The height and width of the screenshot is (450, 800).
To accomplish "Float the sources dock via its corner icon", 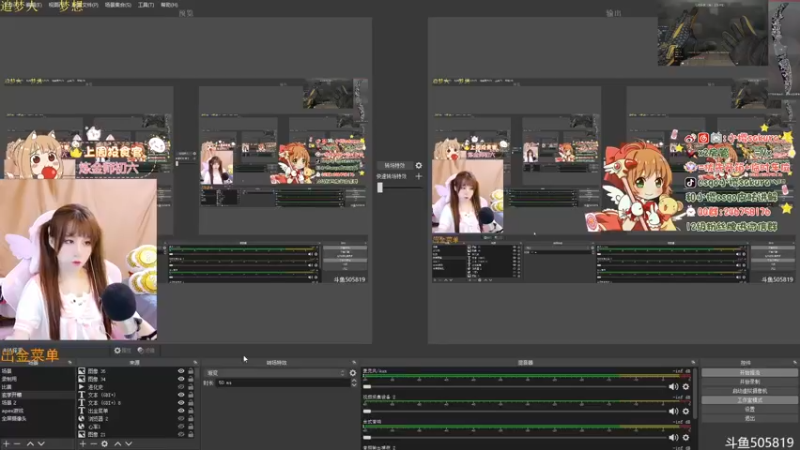I will 195,363.
